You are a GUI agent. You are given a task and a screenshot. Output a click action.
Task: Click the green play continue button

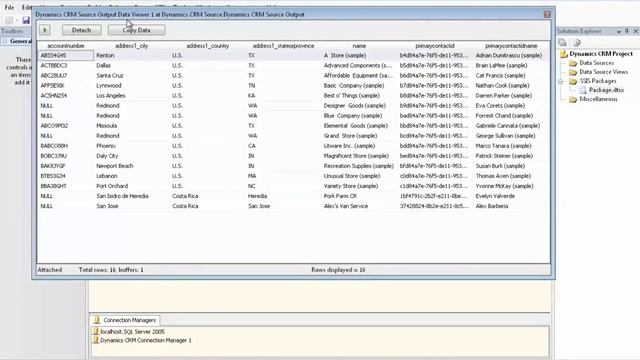tap(45, 30)
